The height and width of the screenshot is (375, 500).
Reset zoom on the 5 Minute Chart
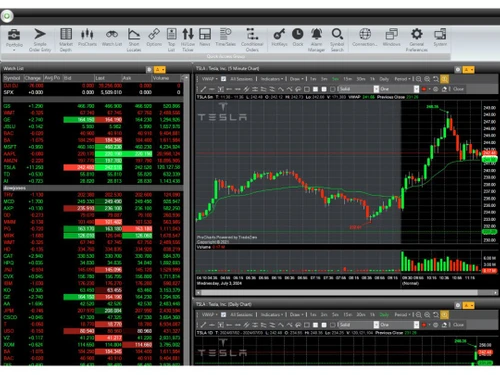click(x=436, y=79)
